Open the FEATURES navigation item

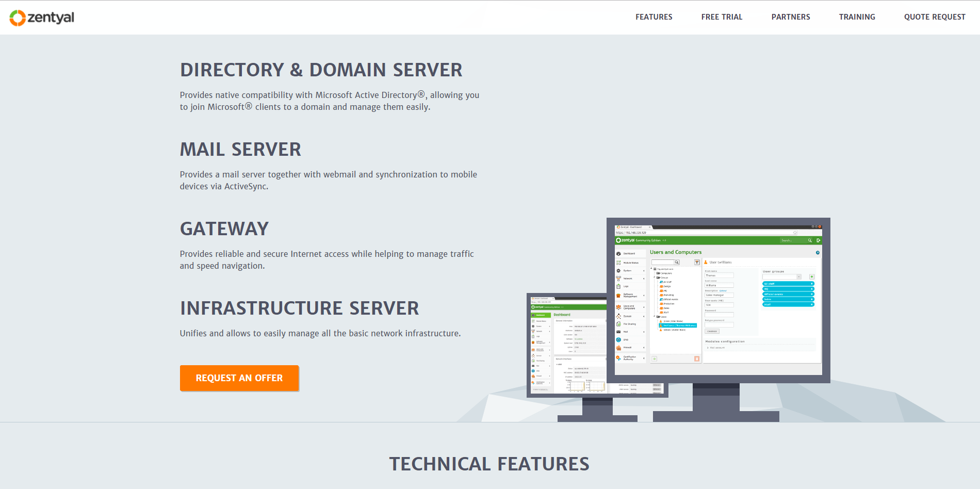[x=654, y=17]
